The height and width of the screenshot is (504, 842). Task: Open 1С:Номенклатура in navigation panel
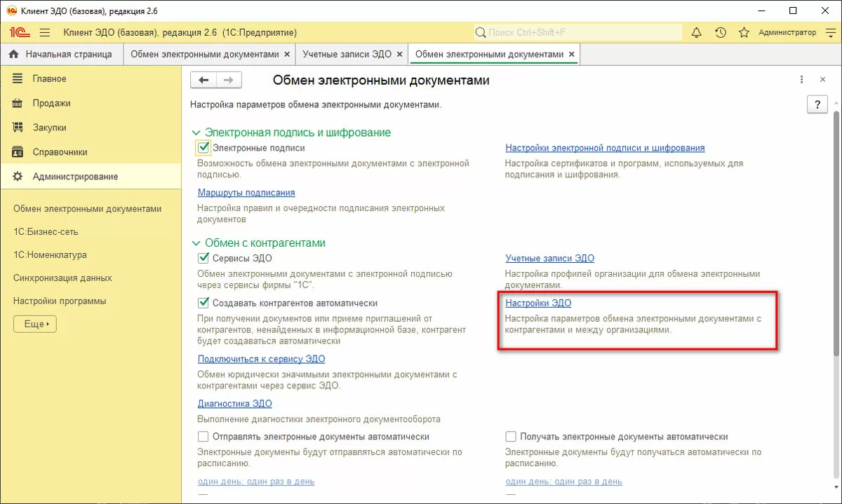(x=50, y=254)
